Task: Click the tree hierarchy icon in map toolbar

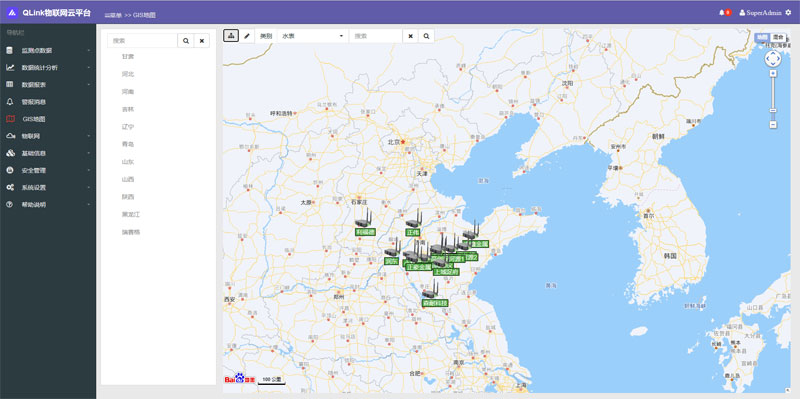Action: (x=231, y=36)
